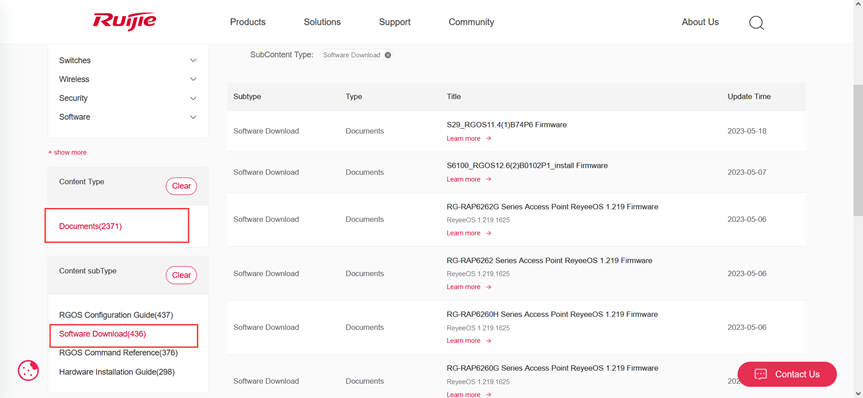Open the search magnifier icon
The image size is (863, 398).
[757, 23]
